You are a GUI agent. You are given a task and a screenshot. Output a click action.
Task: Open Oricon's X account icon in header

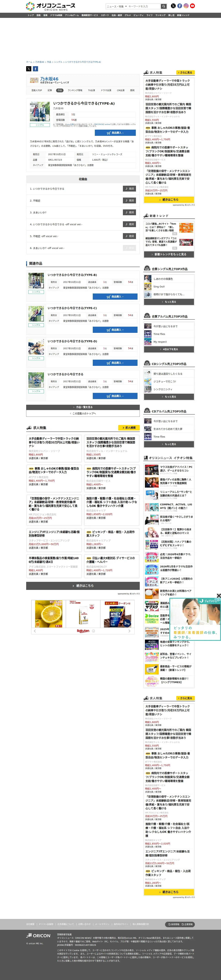173,6
